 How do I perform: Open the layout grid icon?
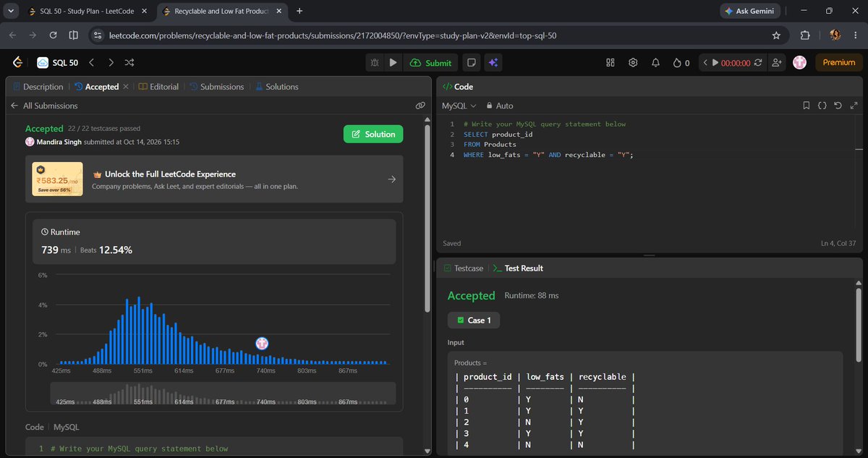[x=610, y=63]
